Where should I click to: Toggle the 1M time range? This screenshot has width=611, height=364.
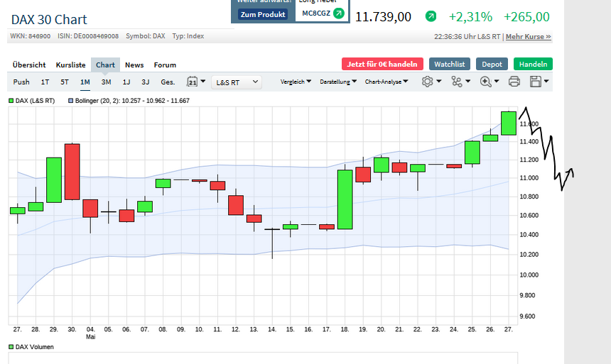85,82
